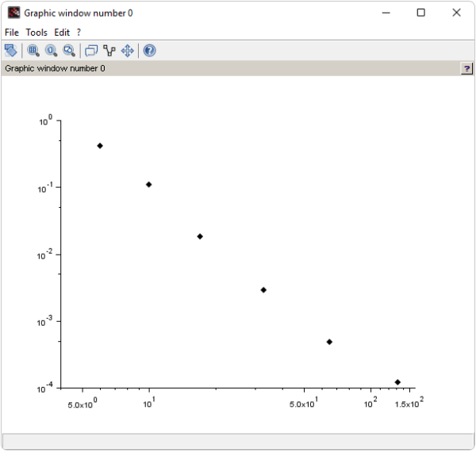The height and width of the screenshot is (452, 476).
Task: Toggle the datatip polyline node tool
Action: 109,51
